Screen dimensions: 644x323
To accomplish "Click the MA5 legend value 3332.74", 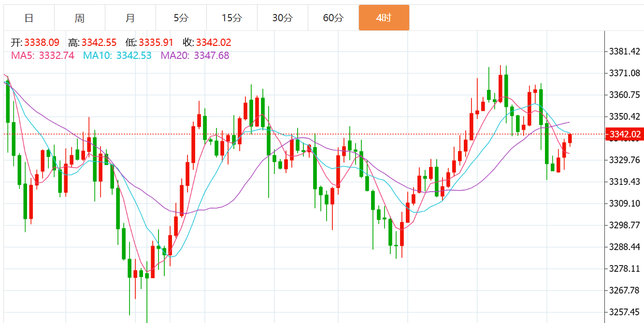I will click(57, 56).
